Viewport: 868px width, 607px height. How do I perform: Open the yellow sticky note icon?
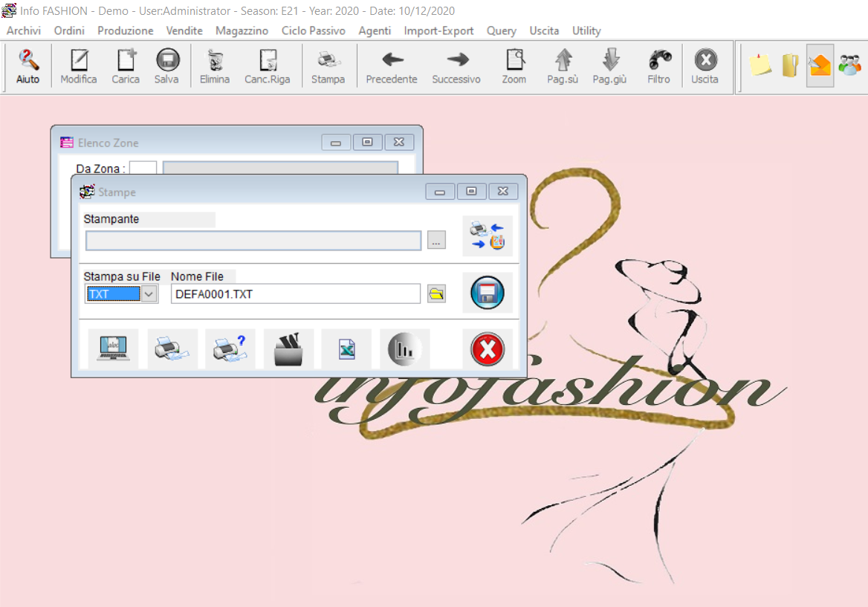coord(759,65)
